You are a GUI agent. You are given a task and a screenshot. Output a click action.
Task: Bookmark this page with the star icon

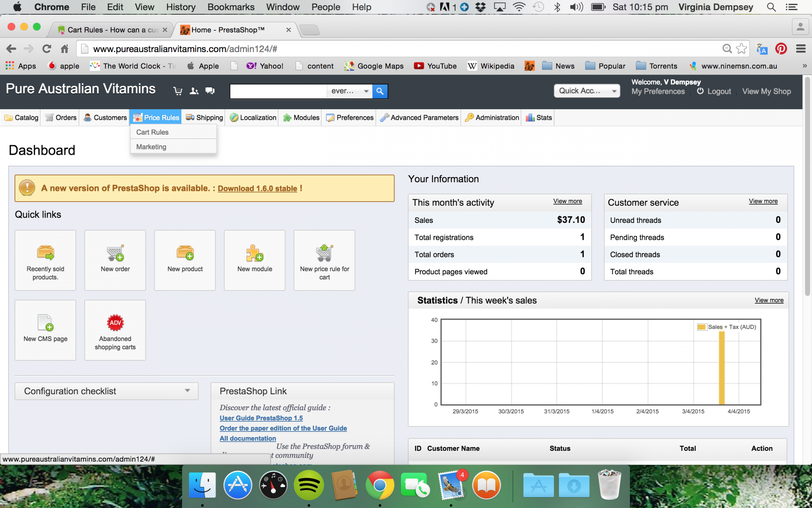pos(741,49)
